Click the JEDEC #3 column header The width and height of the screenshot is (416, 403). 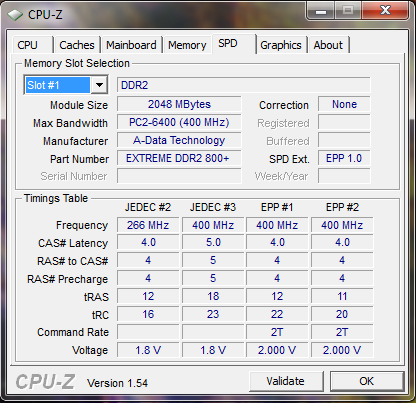tap(213, 207)
